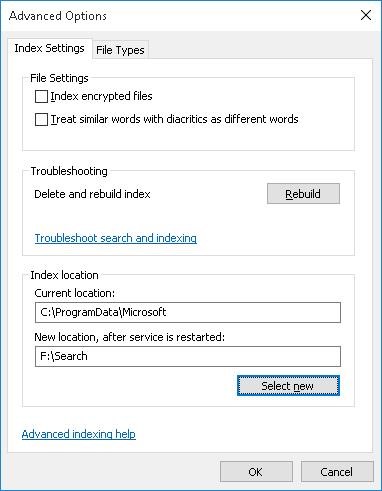Click the Delete and rebuild index label
Screen dimensions: 382x491
(x=92, y=194)
